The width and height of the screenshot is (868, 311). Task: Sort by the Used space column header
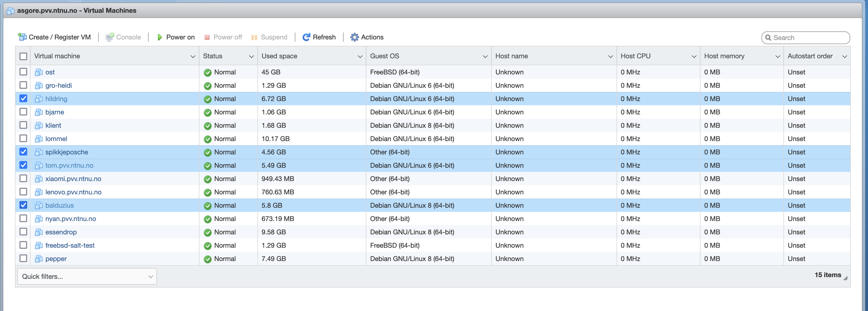click(279, 56)
